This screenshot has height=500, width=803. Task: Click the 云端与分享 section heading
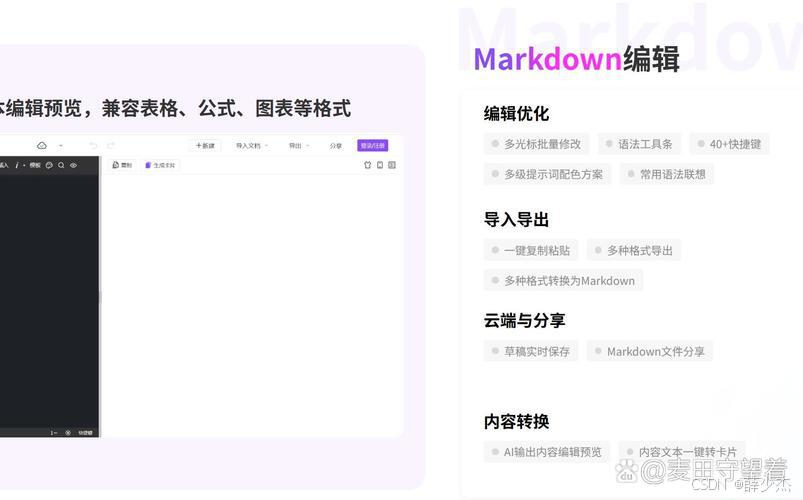tap(524, 320)
